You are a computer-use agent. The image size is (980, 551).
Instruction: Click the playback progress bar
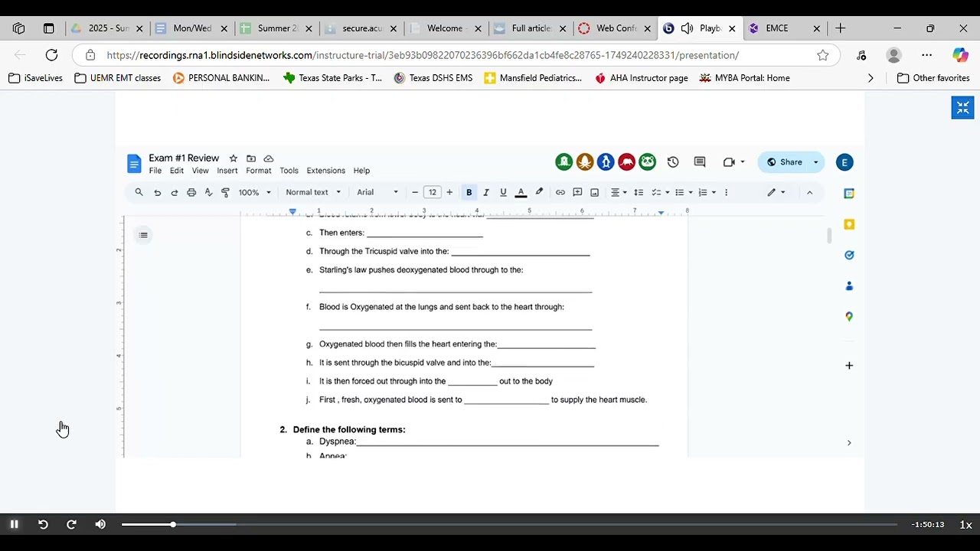coord(509,524)
